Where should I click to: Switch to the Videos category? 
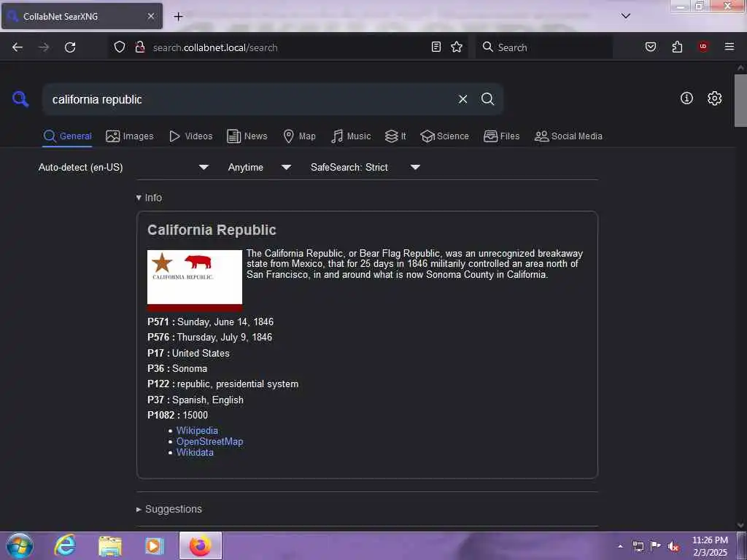point(190,136)
